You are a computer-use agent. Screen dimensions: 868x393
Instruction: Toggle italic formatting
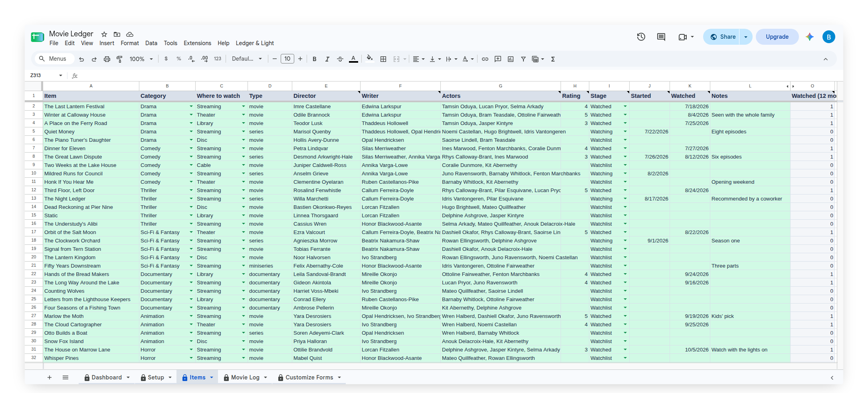pos(327,59)
